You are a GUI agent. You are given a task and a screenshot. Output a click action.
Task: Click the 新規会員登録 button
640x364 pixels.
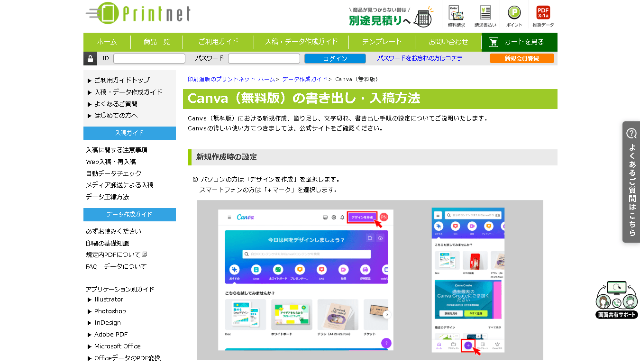coord(521,58)
